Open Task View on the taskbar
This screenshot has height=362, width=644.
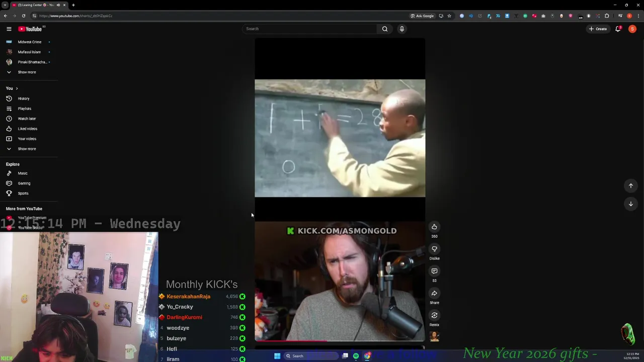345,356
